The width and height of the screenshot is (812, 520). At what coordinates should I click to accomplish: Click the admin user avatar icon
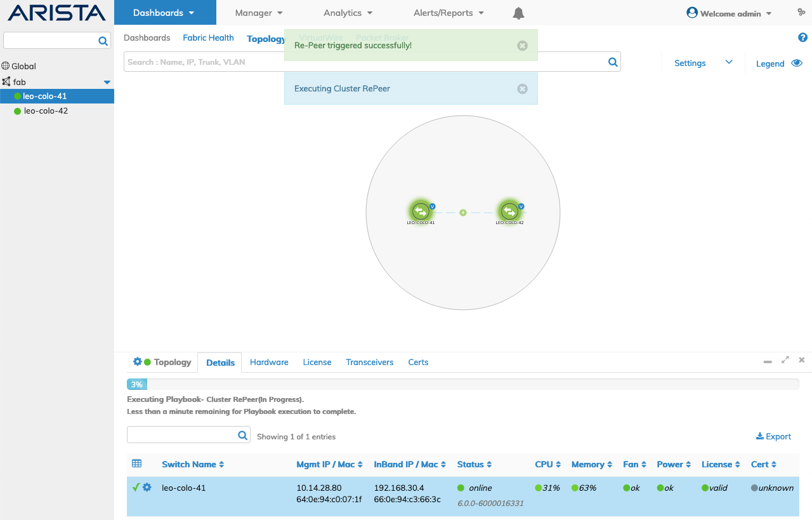692,13
